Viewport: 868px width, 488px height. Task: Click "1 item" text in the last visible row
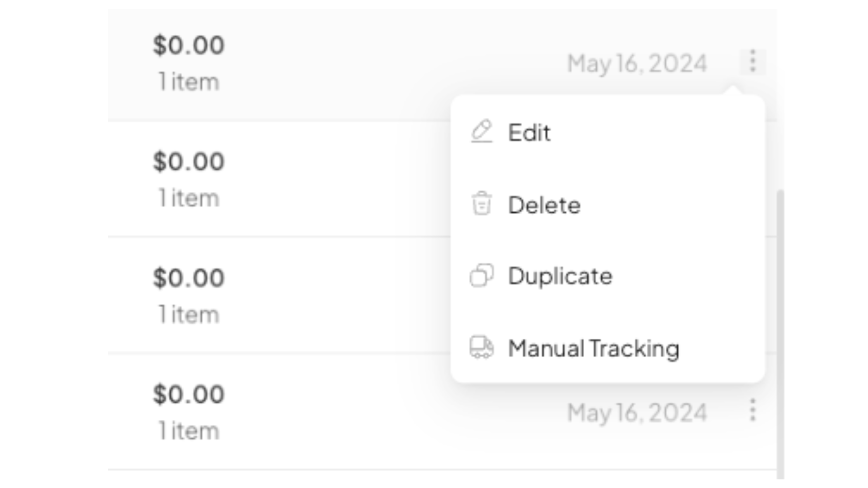coord(188,431)
